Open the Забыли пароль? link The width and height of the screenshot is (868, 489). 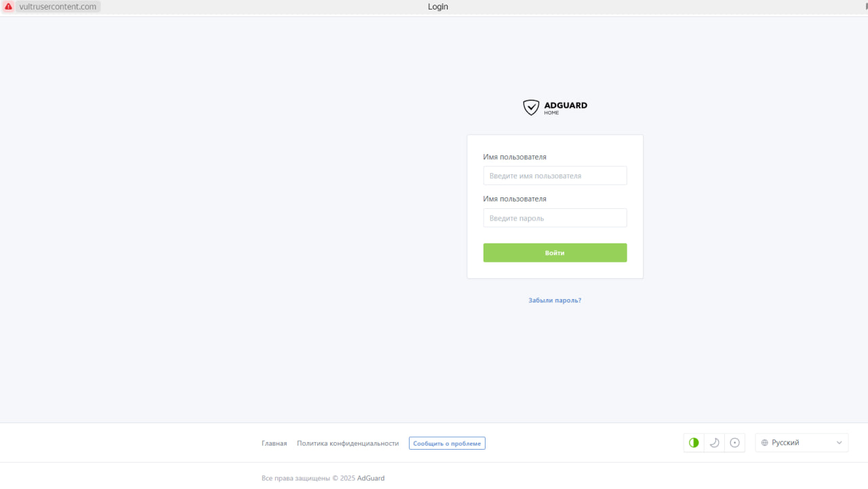coord(555,300)
